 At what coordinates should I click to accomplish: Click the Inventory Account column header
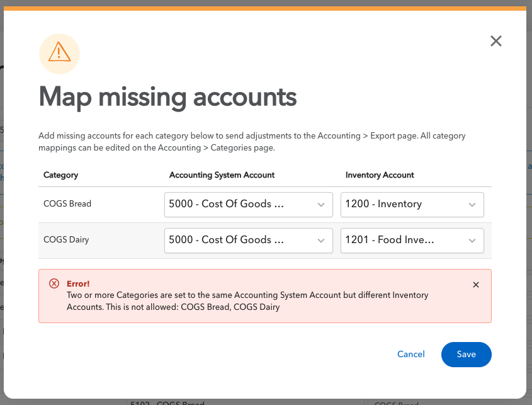[x=380, y=175]
